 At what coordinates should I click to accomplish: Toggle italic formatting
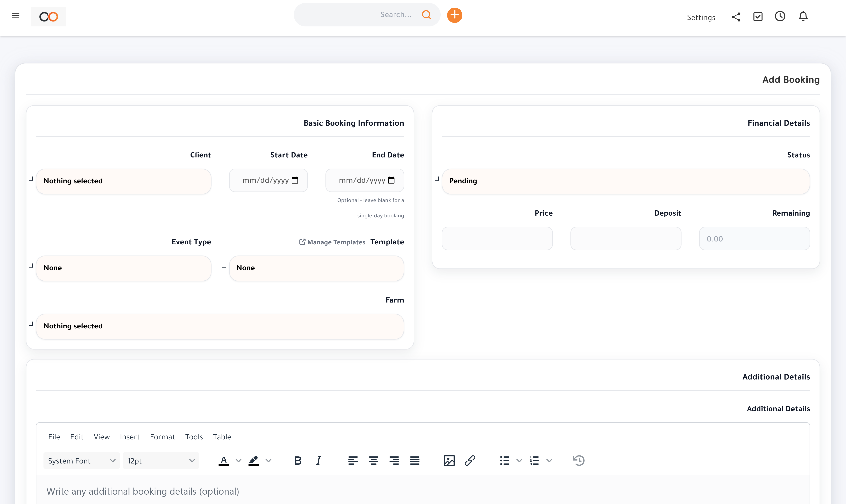point(318,461)
